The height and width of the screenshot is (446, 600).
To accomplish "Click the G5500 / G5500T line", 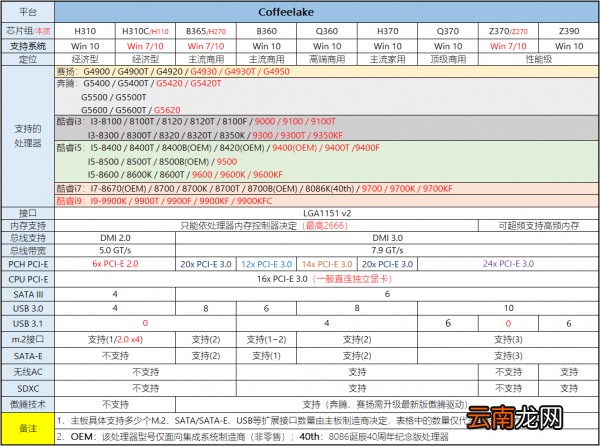I will [114, 97].
